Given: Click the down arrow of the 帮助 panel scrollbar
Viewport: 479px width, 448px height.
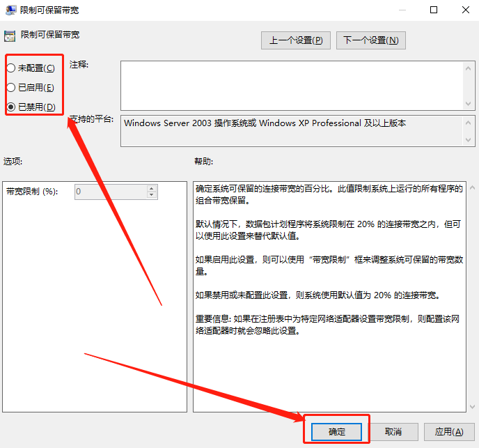Looking at the screenshot, I should [x=472, y=406].
